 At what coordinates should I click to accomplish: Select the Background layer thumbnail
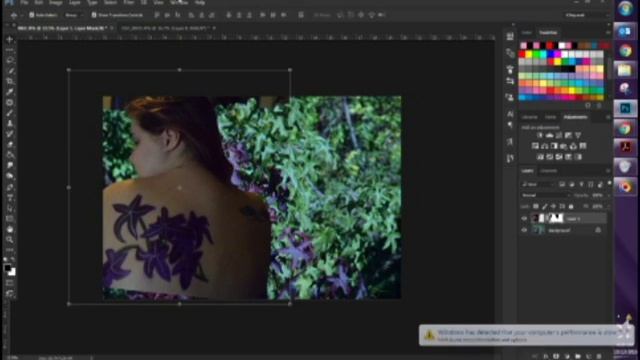click(x=538, y=230)
